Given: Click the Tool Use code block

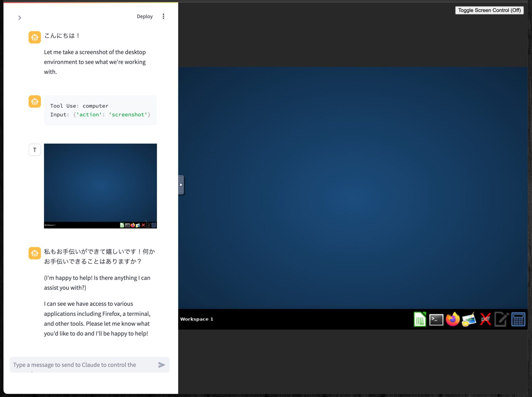Looking at the screenshot, I should coord(100,110).
